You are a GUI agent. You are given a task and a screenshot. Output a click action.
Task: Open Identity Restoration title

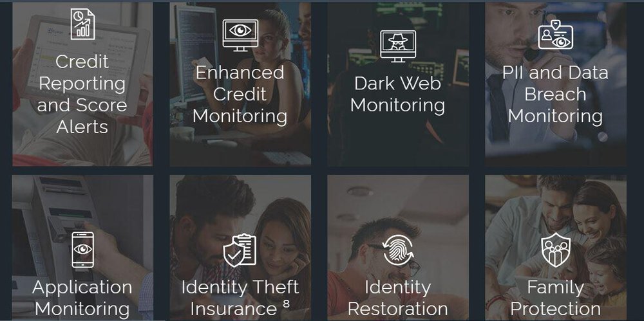coord(397,298)
